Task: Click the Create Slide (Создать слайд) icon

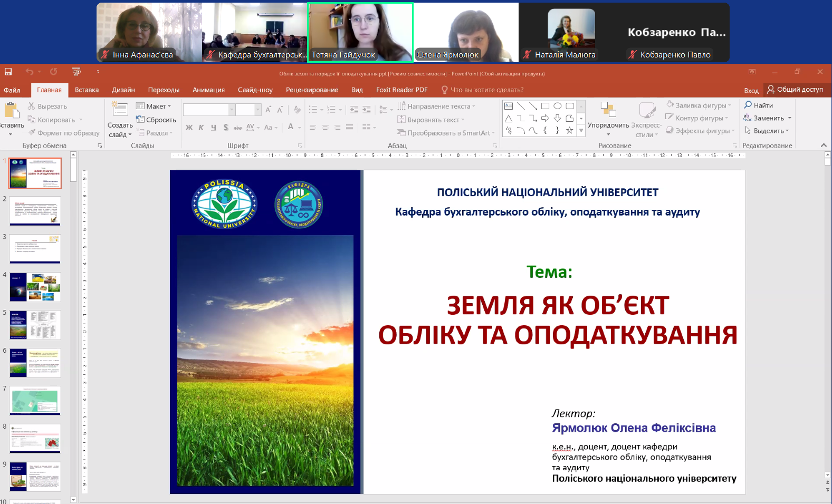Action: 120,110
